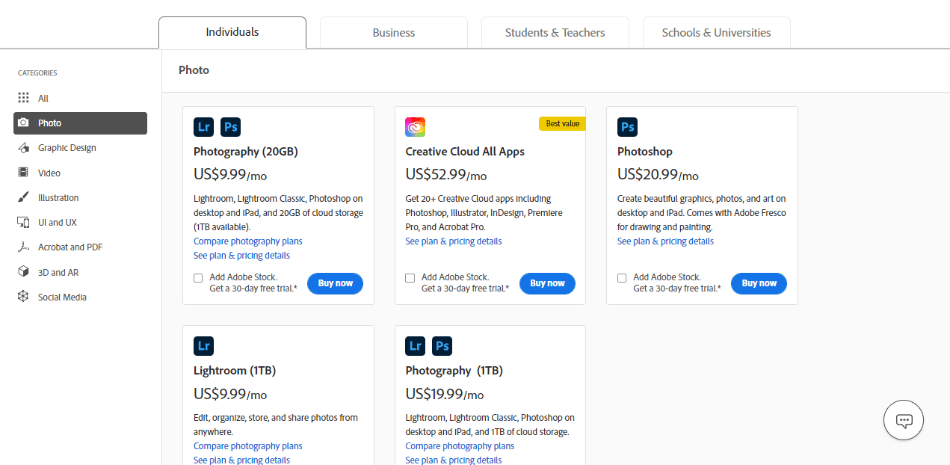Click the Photo section heading
This screenshot has width=950, height=465.
click(194, 70)
